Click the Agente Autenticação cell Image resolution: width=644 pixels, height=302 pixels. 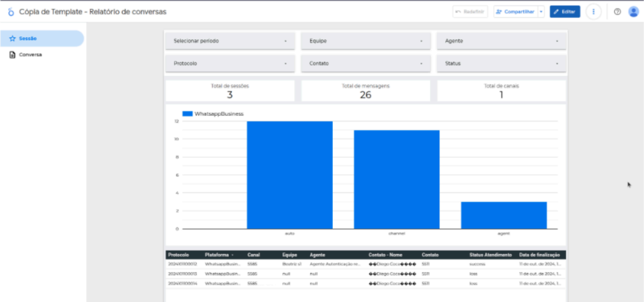[x=335, y=264]
